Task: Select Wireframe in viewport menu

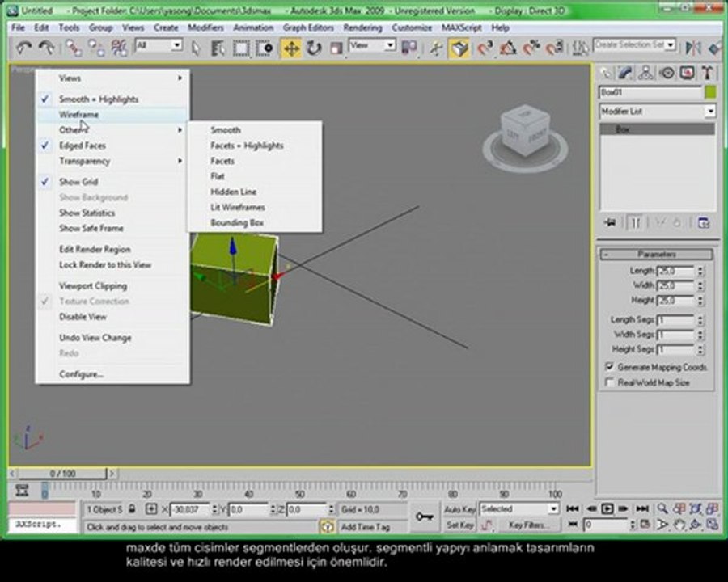Action: (x=112, y=114)
